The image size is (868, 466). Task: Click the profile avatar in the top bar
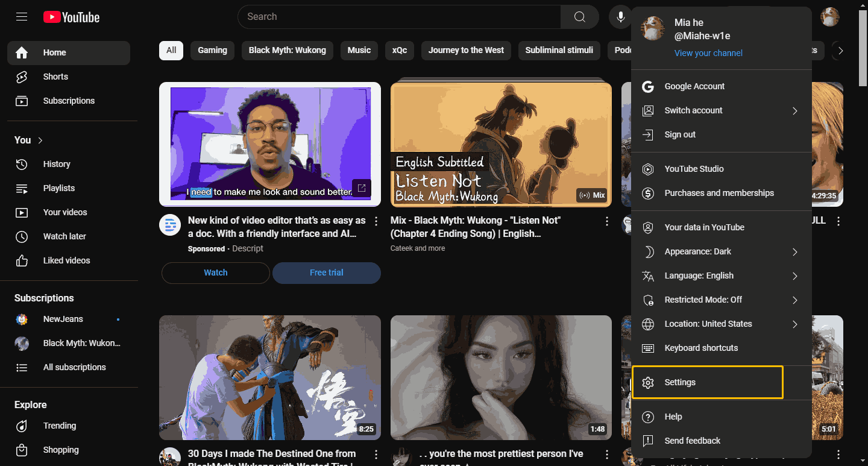830,17
